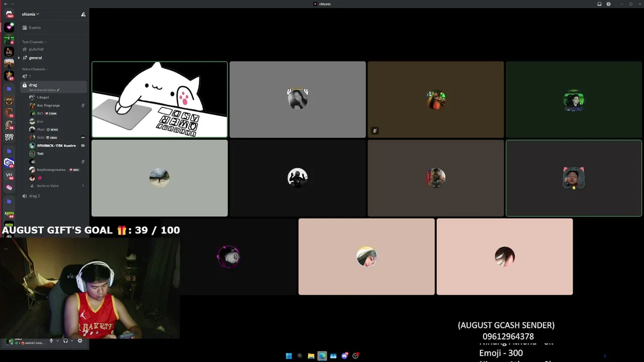Select user Rold in voice list
The image size is (644, 362).
(57, 138)
